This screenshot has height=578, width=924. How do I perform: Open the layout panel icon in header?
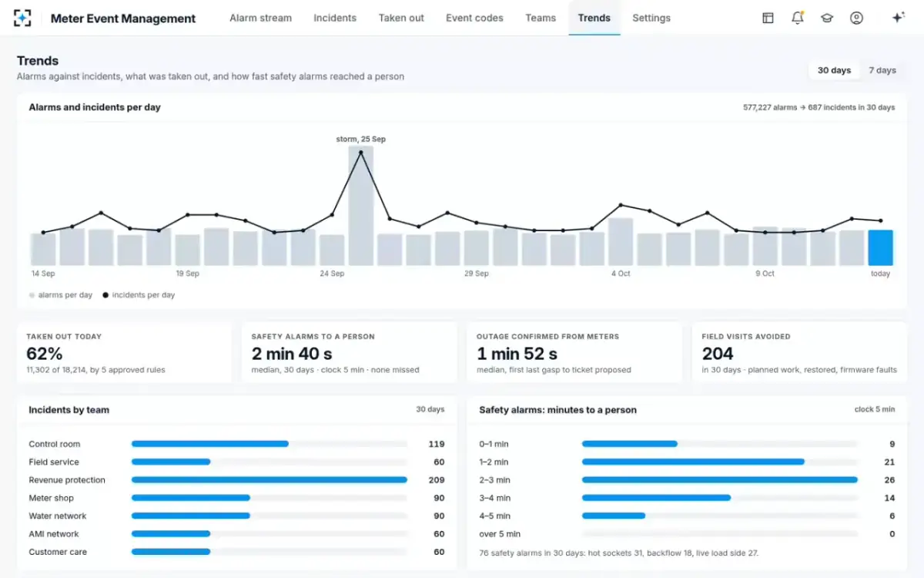(768, 18)
